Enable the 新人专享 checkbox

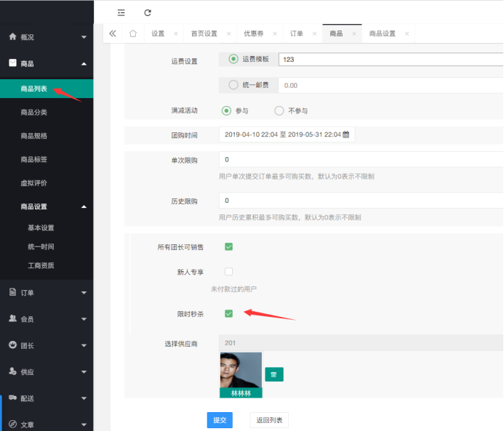point(228,271)
